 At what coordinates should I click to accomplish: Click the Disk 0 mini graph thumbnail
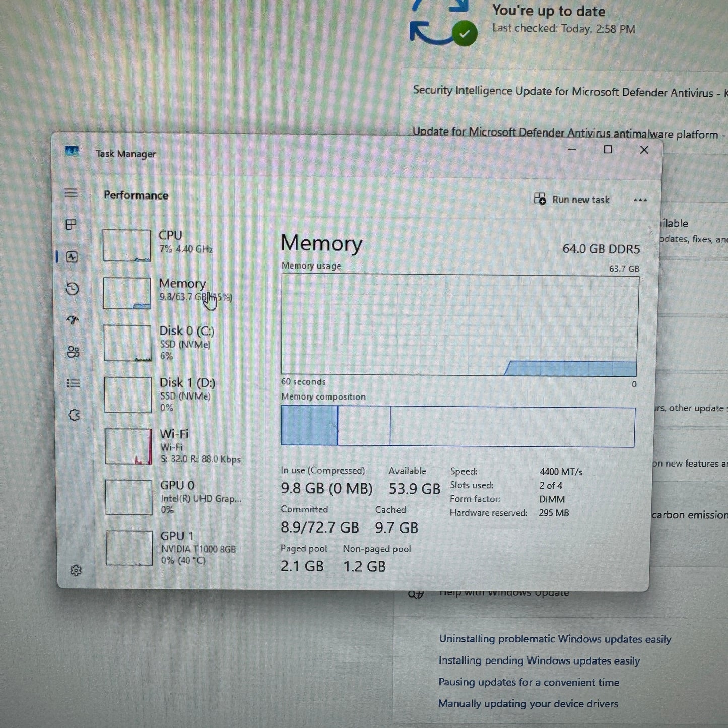pyautogui.click(x=127, y=343)
